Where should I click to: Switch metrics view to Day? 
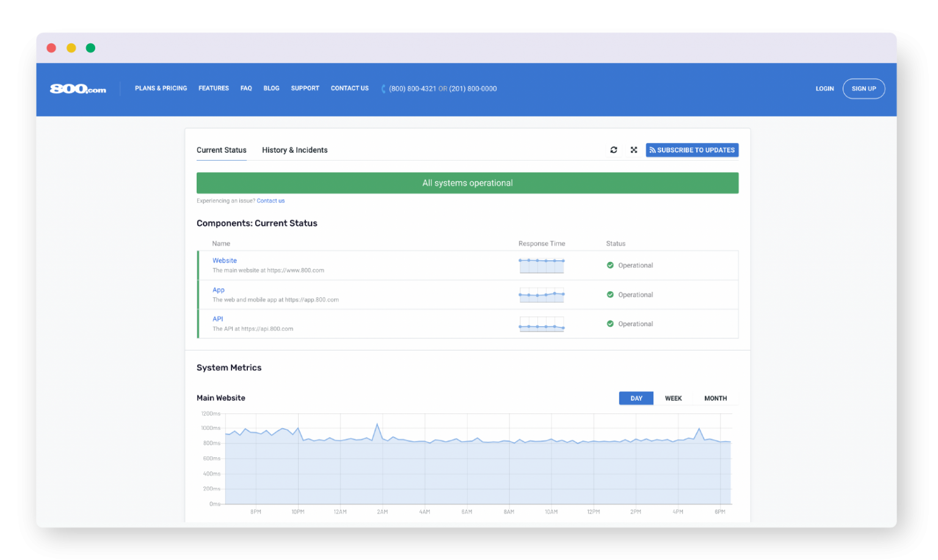coord(636,399)
